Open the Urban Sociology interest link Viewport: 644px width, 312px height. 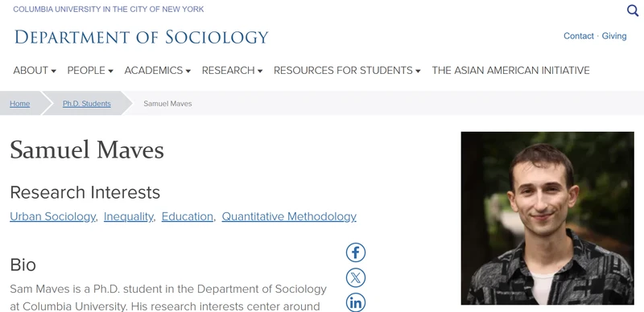[52, 216]
